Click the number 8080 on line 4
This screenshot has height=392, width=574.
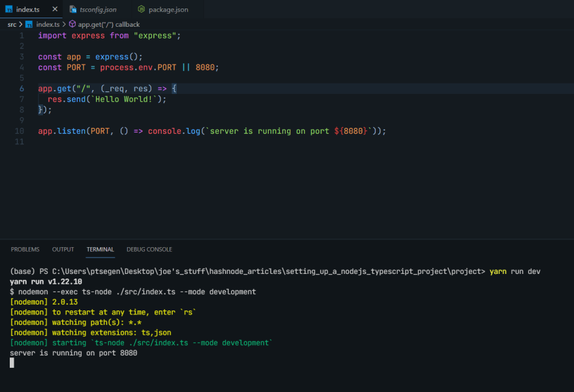[x=205, y=67]
